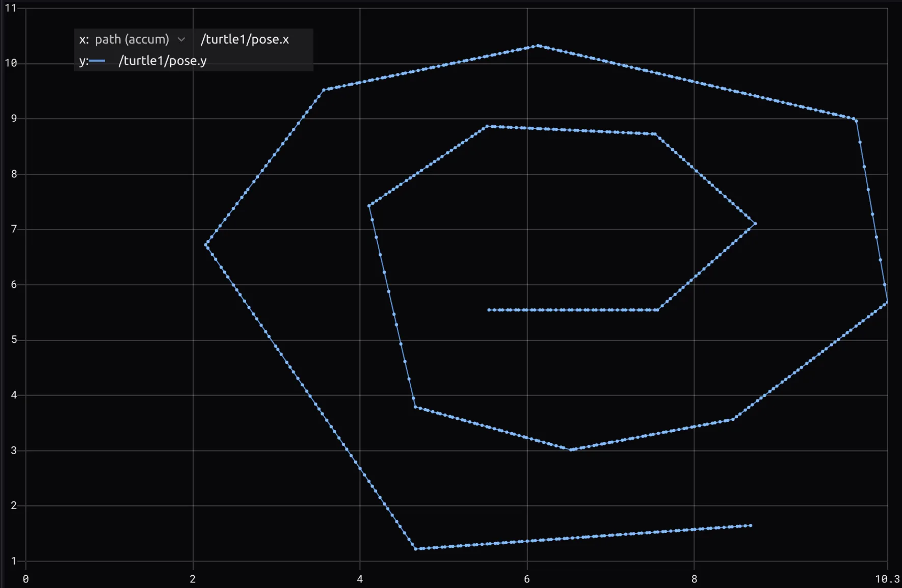Click the "0" origin axis label

(26, 578)
